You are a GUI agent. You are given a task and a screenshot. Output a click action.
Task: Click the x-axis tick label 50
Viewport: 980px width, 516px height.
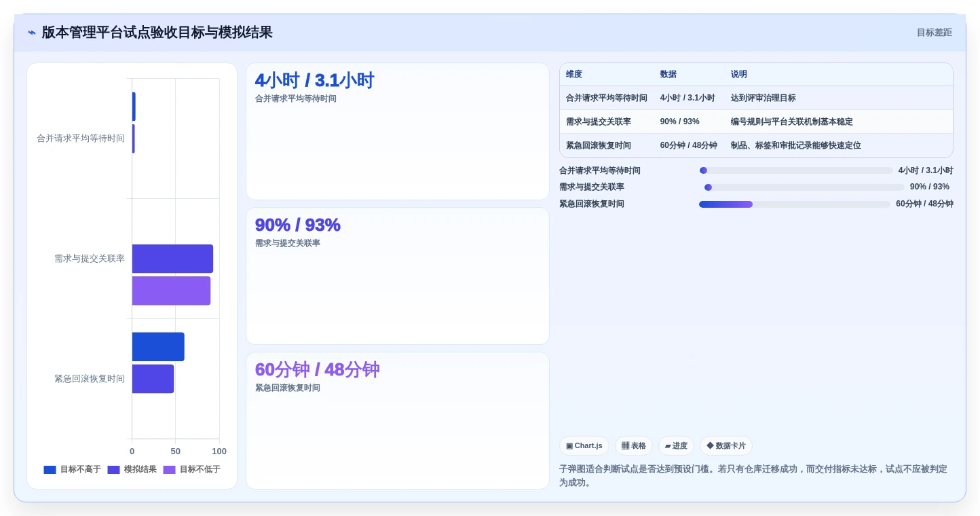(x=175, y=451)
